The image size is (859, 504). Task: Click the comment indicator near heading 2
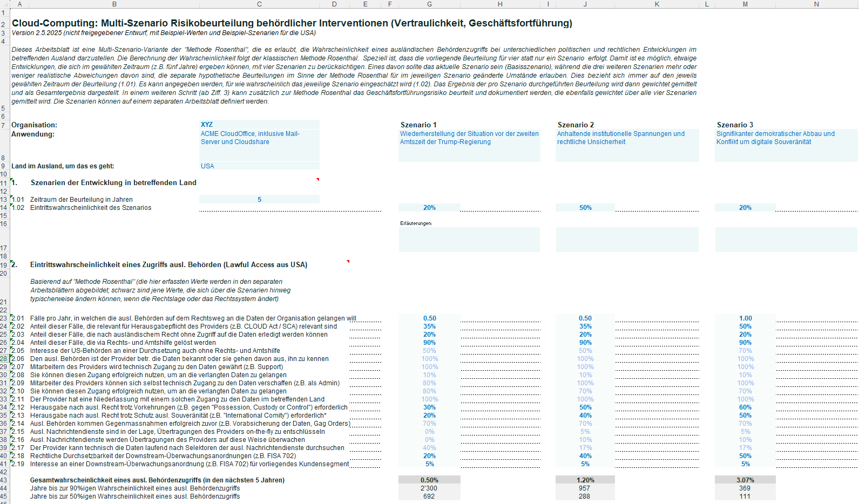coord(348,261)
